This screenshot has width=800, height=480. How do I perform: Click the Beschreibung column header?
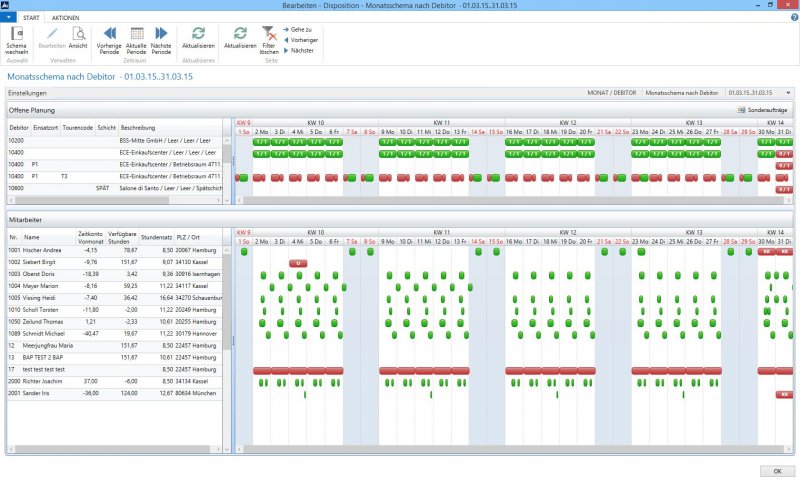coord(138,128)
